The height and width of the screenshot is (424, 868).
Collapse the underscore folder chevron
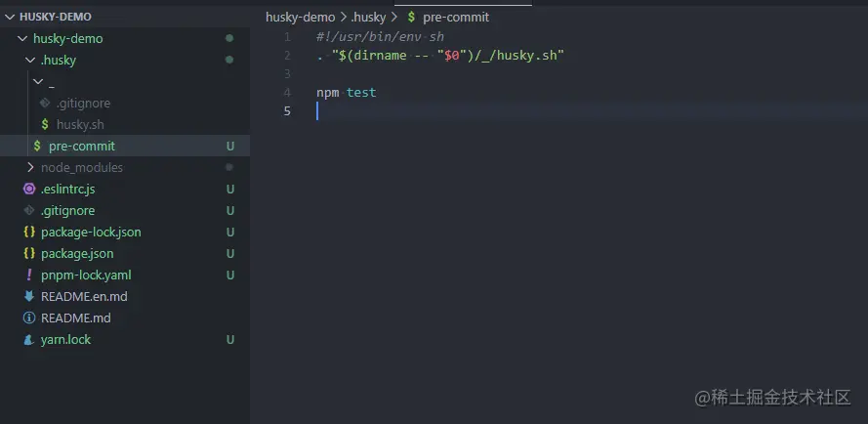point(38,81)
